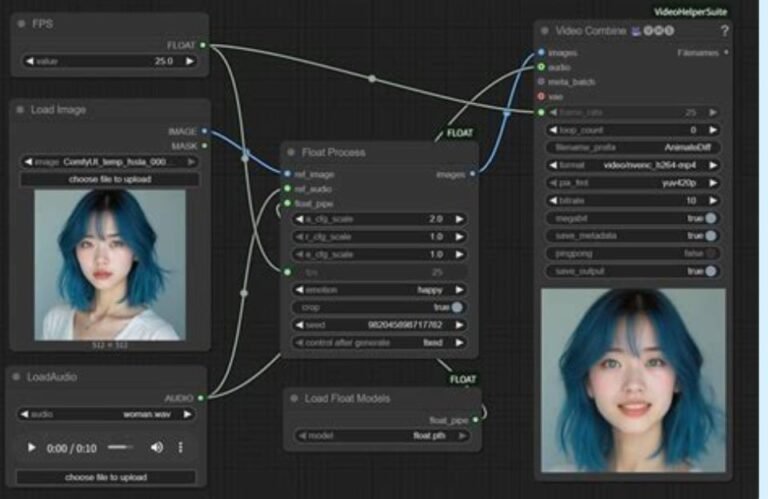Toggle the save_output switch in Video Combine

(711, 271)
